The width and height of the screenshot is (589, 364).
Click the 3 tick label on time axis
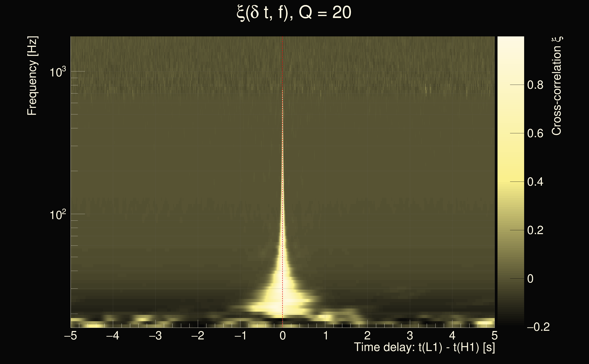(x=410, y=336)
